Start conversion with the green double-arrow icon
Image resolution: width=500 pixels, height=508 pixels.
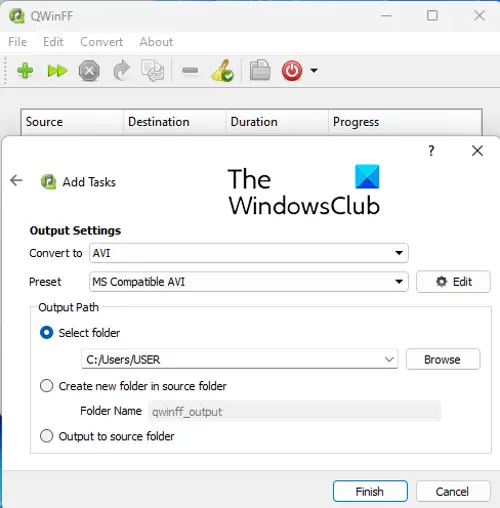[x=57, y=71]
